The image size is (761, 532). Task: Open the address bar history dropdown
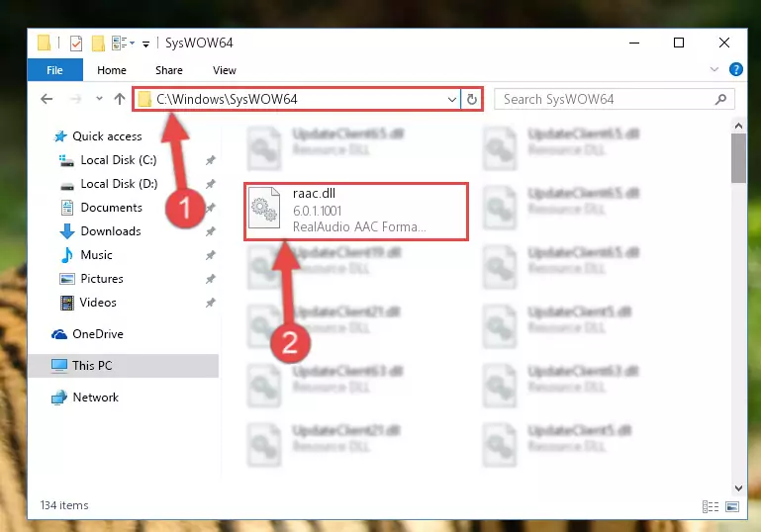452,100
